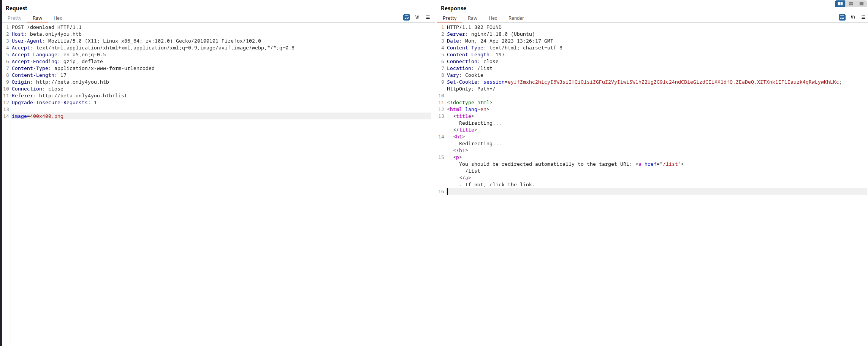Open the Response Render tab
Image resolution: width=868 pixels, height=346 pixels.
click(516, 18)
